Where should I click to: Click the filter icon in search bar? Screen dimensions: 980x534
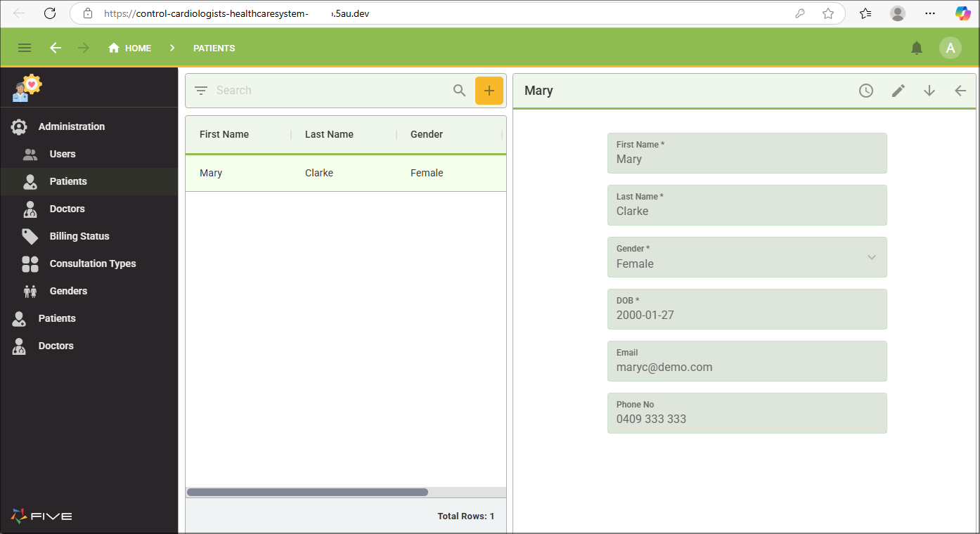(201, 91)
